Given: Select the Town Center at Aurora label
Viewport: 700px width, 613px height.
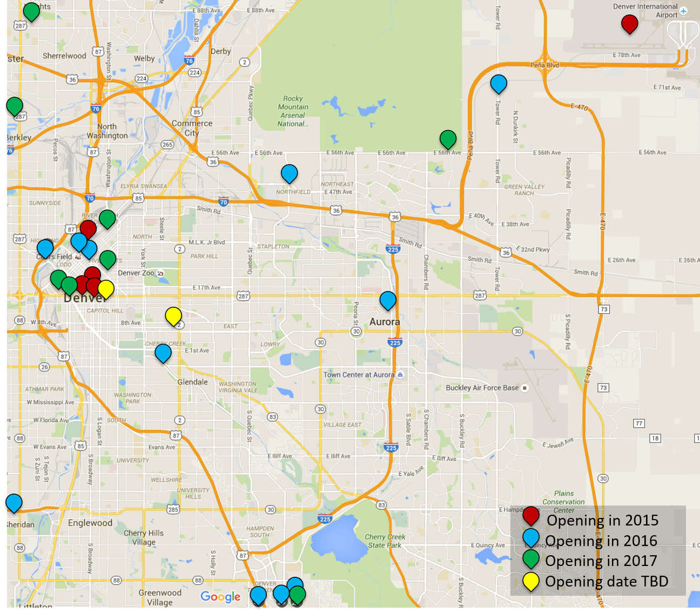Looking at the screenshot, I should click(x=359, y=375).
